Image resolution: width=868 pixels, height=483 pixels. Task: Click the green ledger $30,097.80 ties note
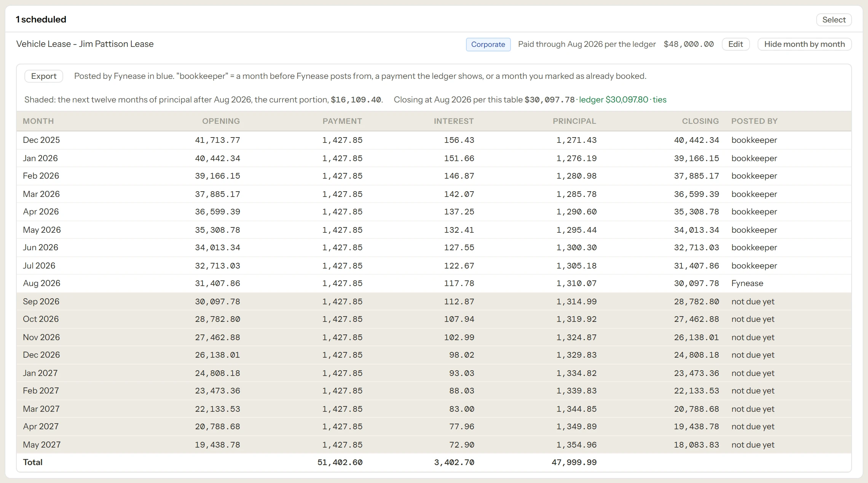coord(623,100)
